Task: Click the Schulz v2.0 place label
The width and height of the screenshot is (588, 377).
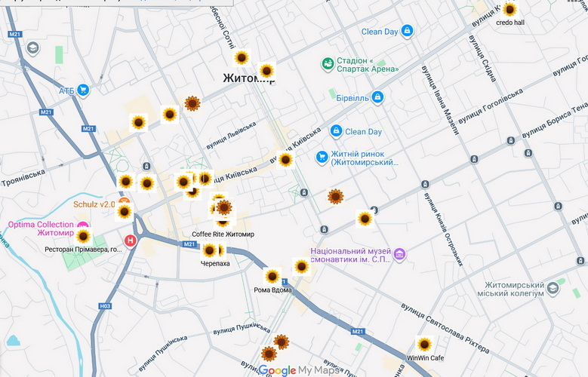Action: (x=94, y=204)
